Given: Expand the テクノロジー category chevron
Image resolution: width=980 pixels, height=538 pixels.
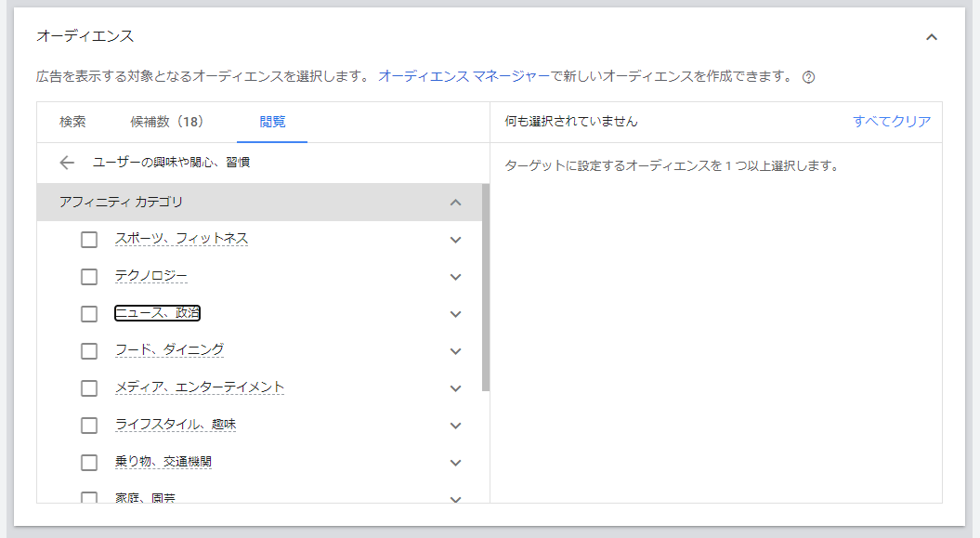Looking at the screenshot, I should pyautogui.click(x=455, y=277).
